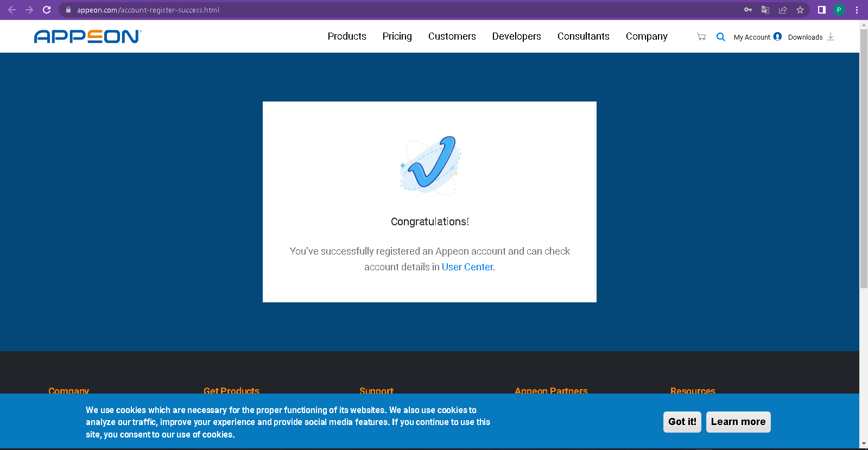Reload the page with refresh icon
868x450 pixels.
click(x=47, y=10)
